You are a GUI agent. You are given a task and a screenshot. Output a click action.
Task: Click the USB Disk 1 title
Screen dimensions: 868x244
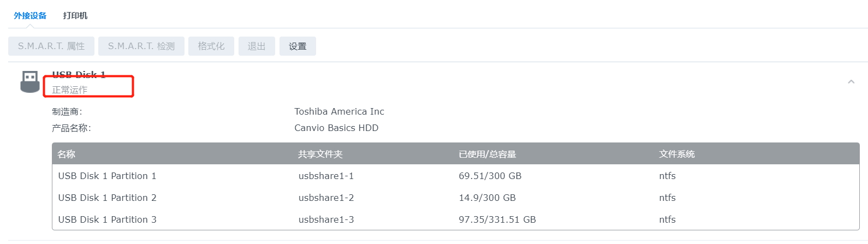pyautogui.click(x=79, y=75)
